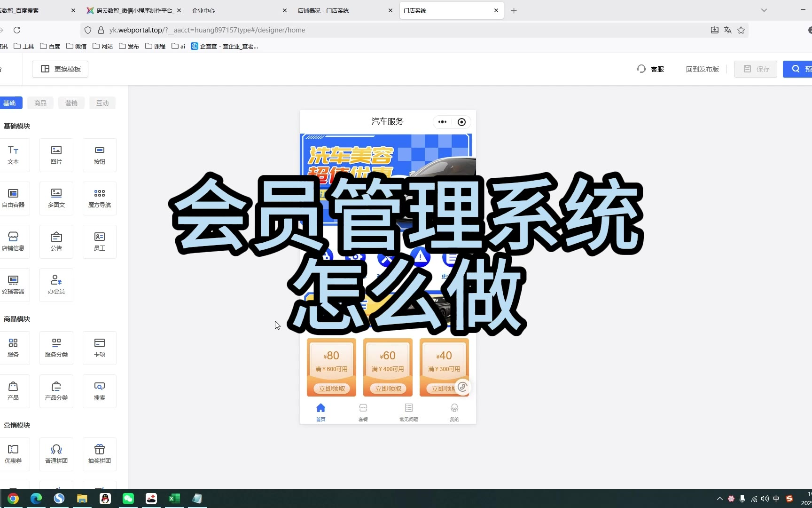The image size is (812, 508).
Task: Pick the 抽奖拼团 lottery group module
Action: (100, 454)
